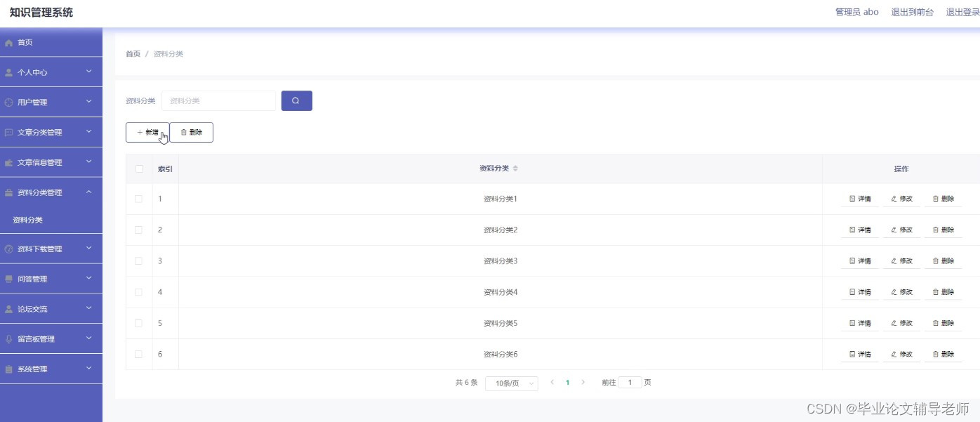
Task: Click the microphone icon beside 留言板管理
Action: (8, 338)
